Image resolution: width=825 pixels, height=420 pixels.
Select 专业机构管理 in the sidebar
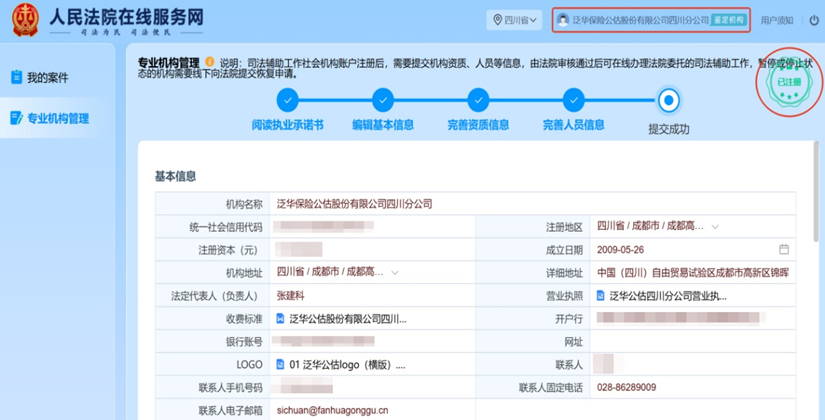point(57,118)
